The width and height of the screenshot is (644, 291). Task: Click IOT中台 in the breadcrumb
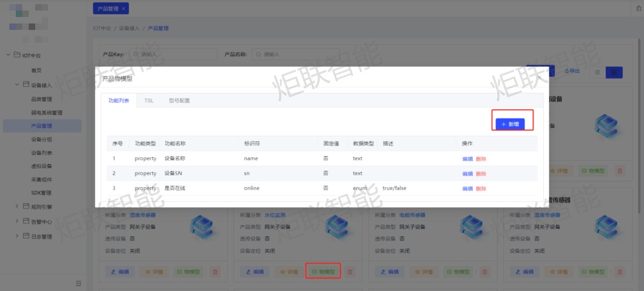(x=102, y=28)
